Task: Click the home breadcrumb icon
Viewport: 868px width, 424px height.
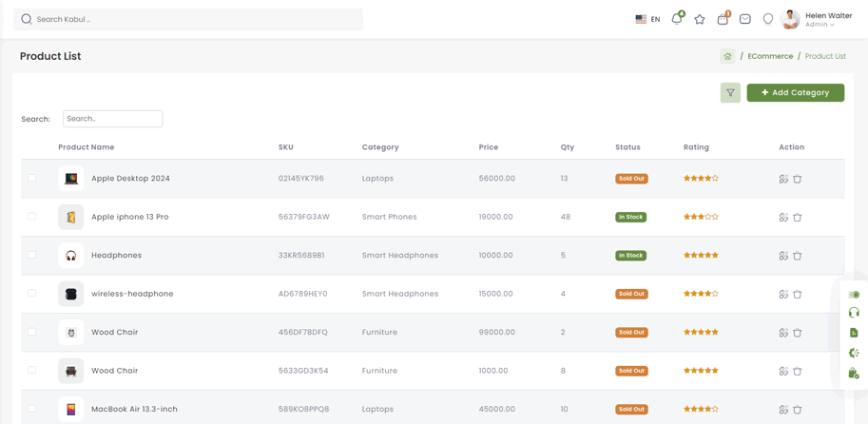Action: coord(727,56)
